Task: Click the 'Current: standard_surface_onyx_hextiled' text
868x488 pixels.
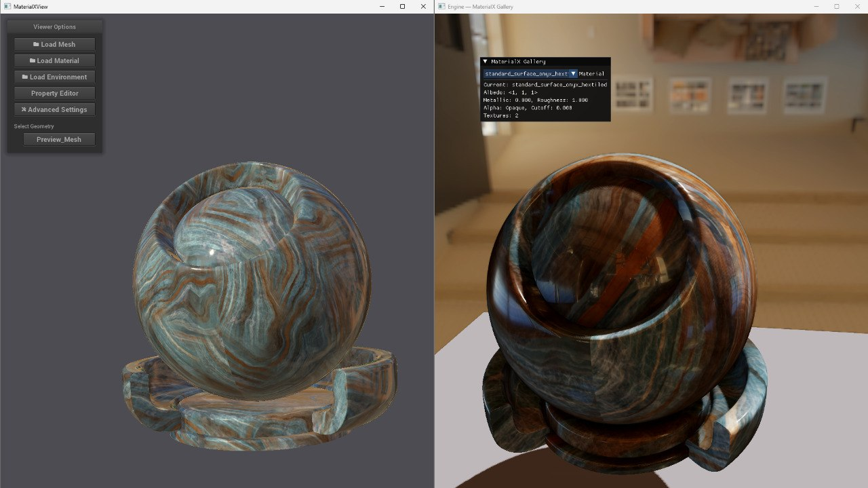Action: tap(545, 85)
